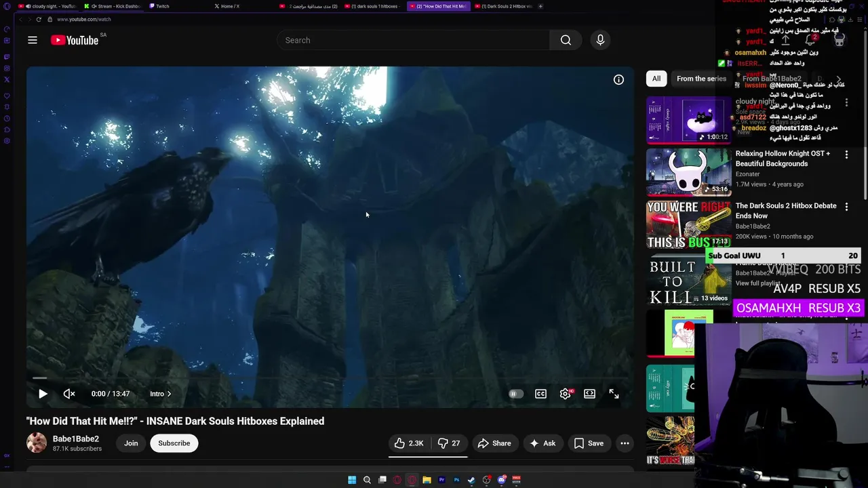Open options for Dark Souls 2 Hitbox Debate

(x=846, y=207)
